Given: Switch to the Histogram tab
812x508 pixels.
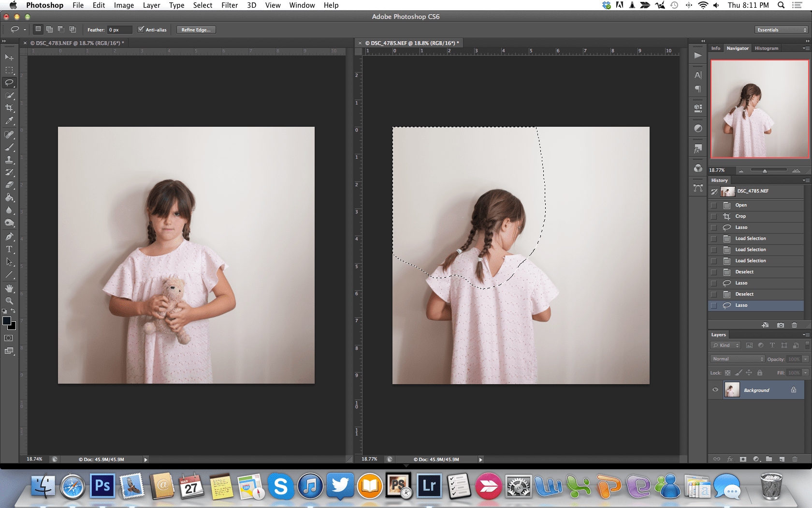Looking at the screenshot, I should (766, 48).
